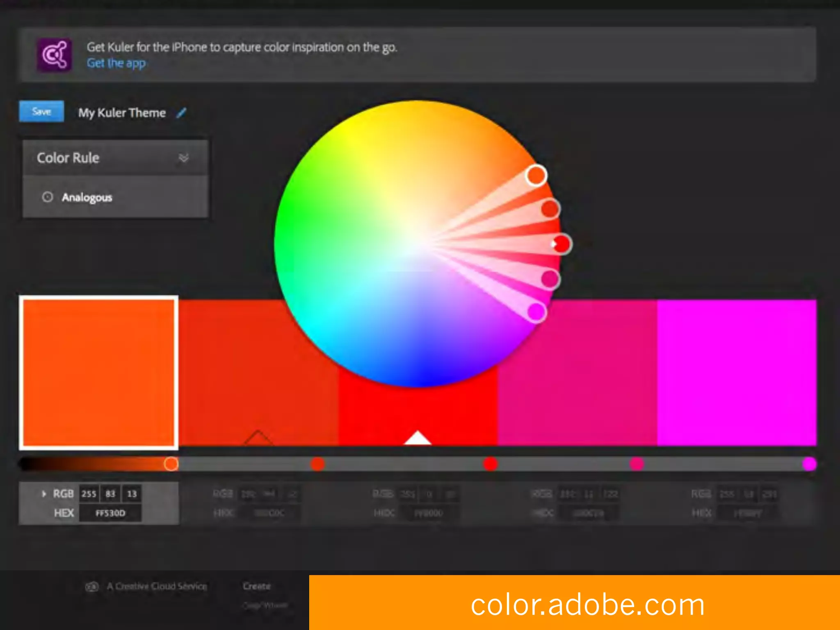Open the Create footer menu item
Image resolution: width=840 pixels, height=630 pixels.
point(257,586)
